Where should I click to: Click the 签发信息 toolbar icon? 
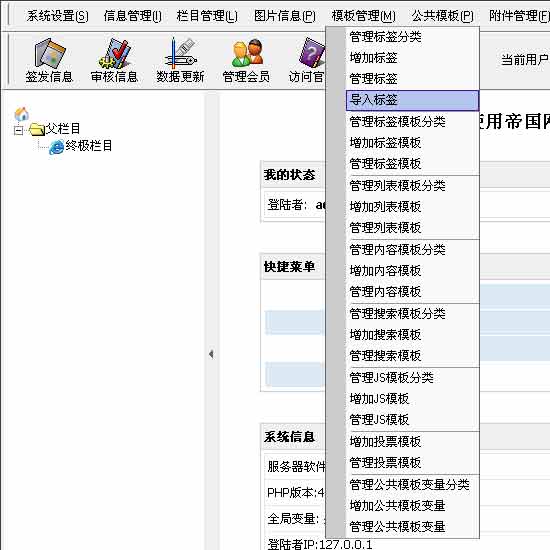tap(49, 53)
